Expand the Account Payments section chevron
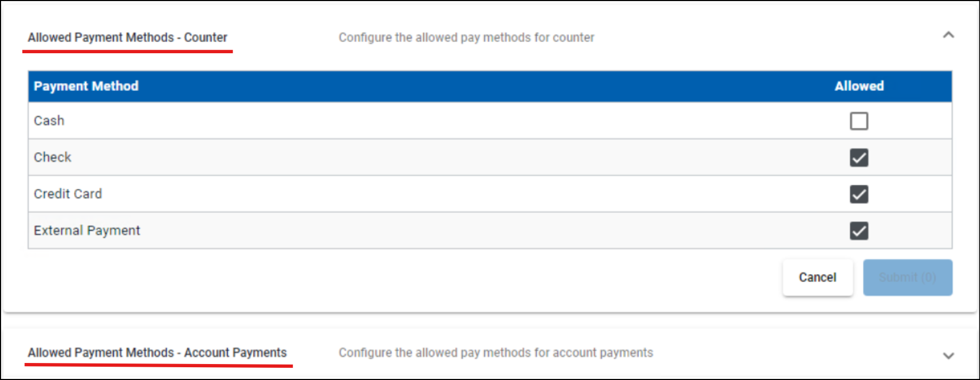Viewport: 980px width, 380px height. click(948, 356)
